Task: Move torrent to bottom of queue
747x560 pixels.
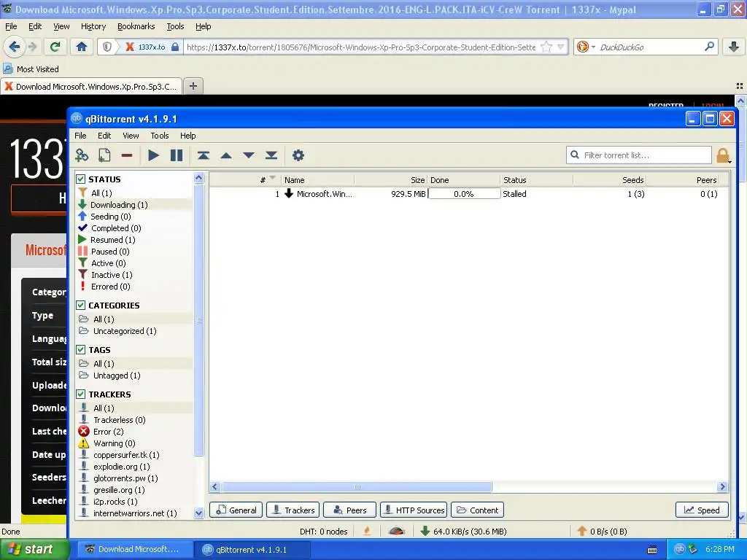Action: point(271,155)
